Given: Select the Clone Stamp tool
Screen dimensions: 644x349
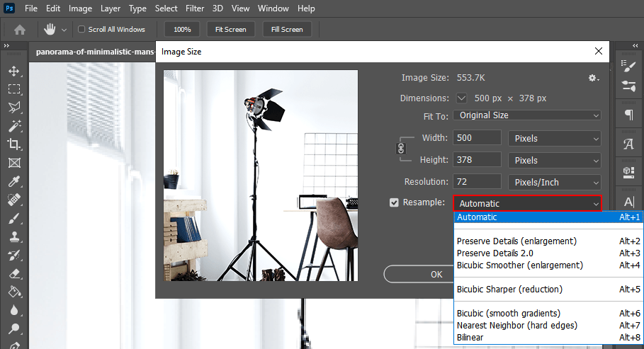Looking at the screenshot, I should tap(13, 236).
